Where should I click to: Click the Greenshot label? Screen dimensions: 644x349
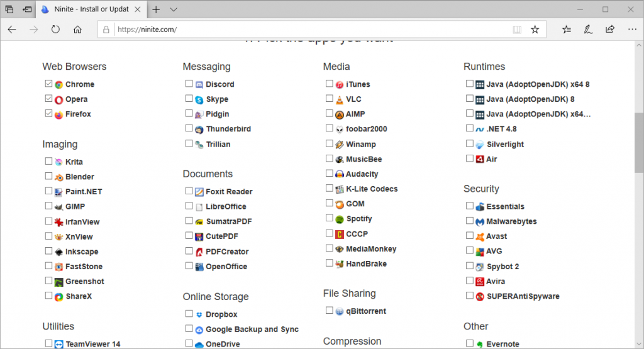pos(85,281)
